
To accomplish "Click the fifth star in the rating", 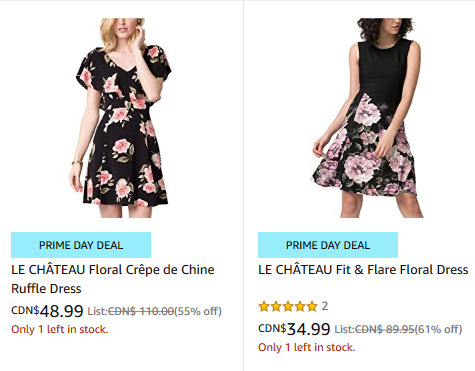I will click(x=312, y=306).
